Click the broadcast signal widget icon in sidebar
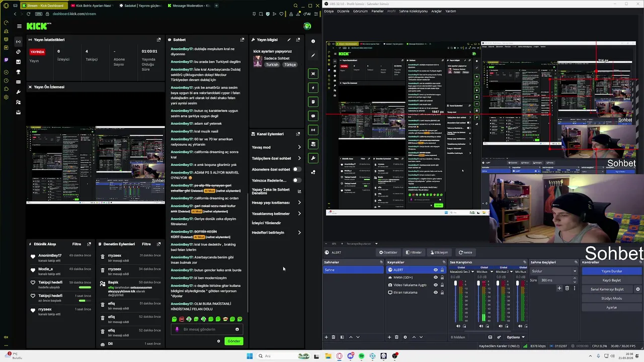The height and width of the screenshot is (362, 644). click(x=313, y=130)
